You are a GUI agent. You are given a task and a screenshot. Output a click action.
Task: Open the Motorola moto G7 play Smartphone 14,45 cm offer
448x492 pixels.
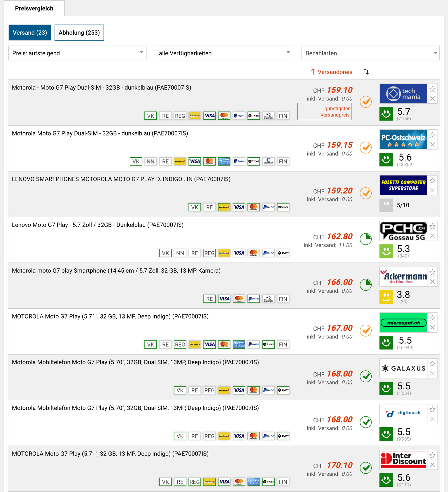(116, 271)
